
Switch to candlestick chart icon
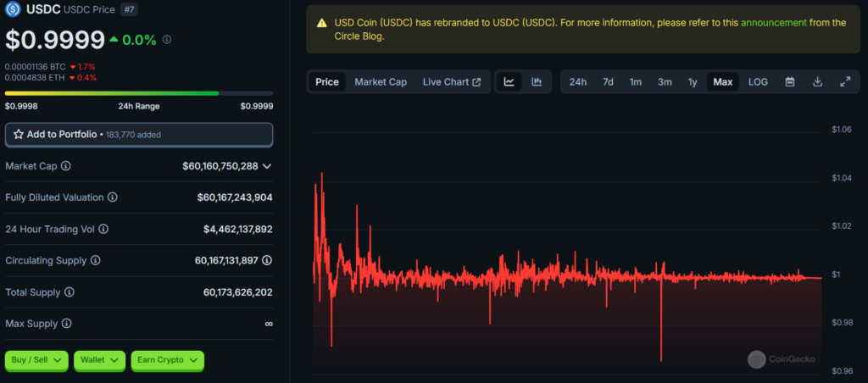[x=537, y=82]
